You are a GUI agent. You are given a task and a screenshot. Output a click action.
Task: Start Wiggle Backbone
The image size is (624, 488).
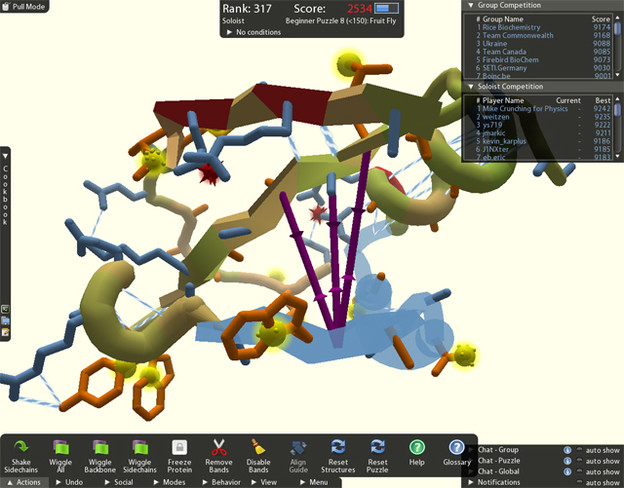point(100,448)
